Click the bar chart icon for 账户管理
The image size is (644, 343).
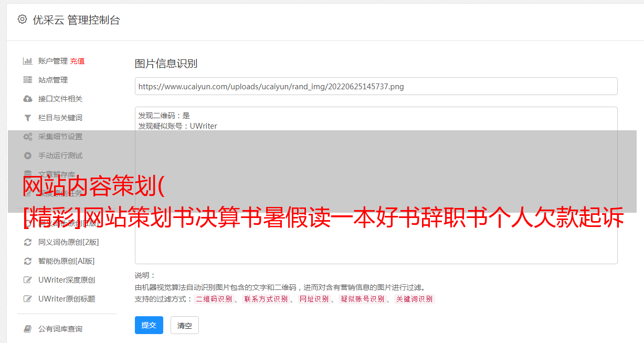click(28, 61)
